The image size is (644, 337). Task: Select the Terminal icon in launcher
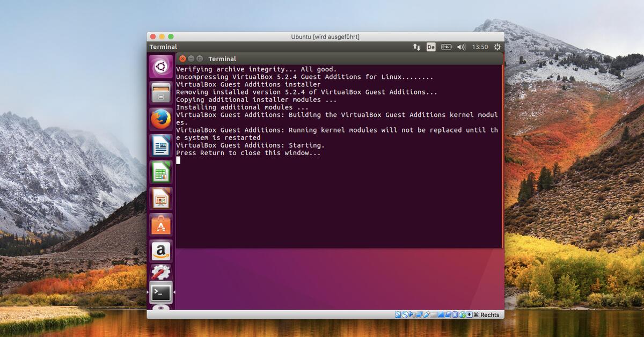click(x=160, y=292)
